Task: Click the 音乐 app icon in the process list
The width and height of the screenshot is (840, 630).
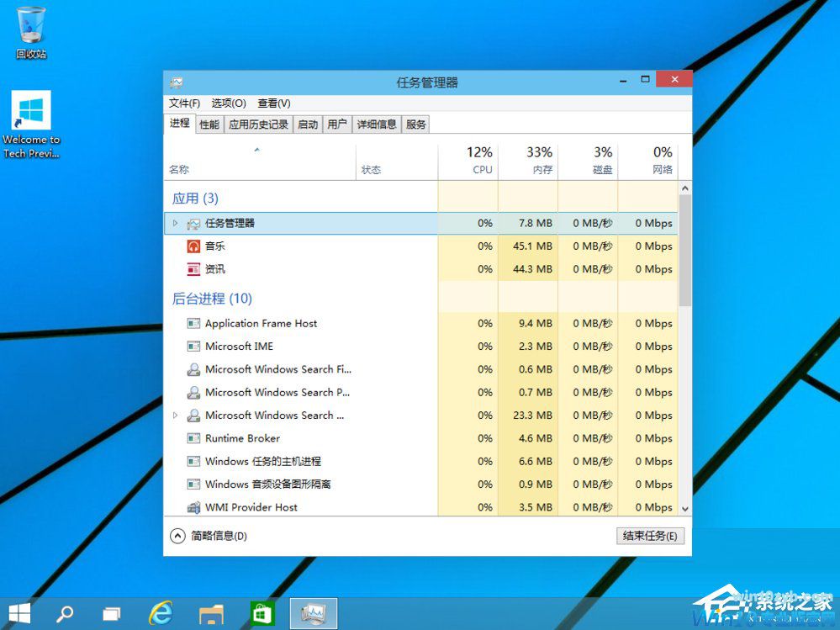Action: 193,246
